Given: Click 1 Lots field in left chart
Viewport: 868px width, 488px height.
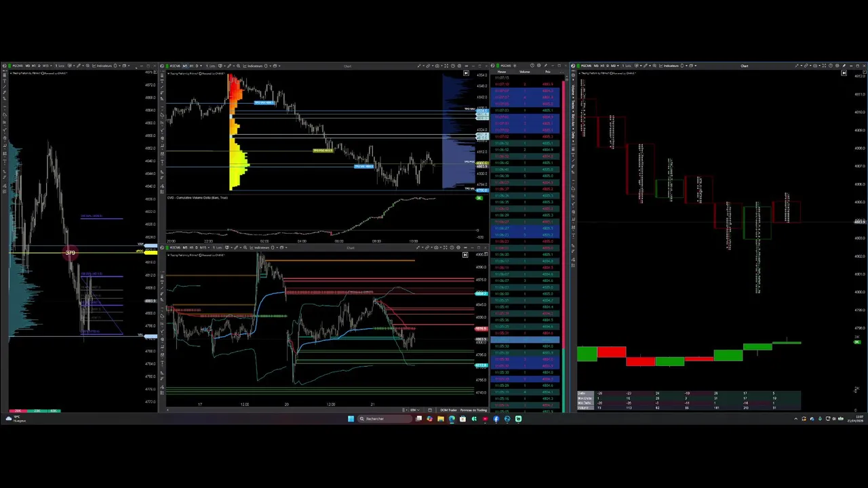Looking at the screenshot, I should (x=60, y=66).
